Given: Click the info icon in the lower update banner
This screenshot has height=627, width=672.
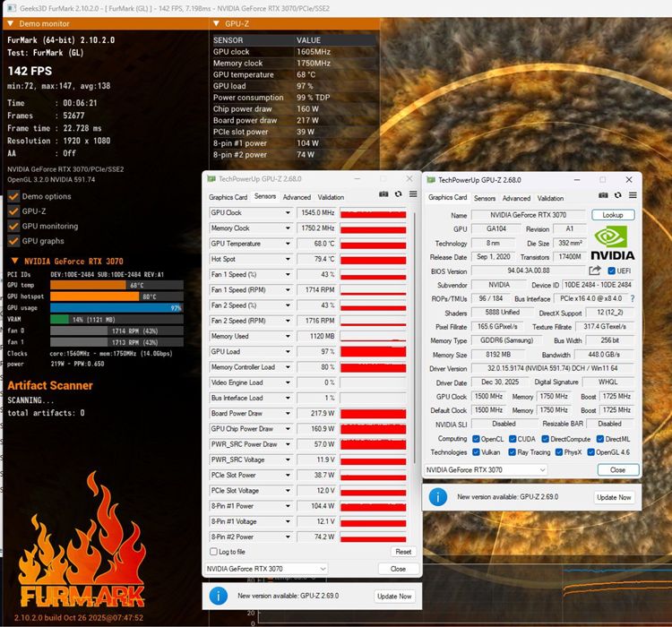Looking at the screenshot, I should pyautogui.click(x=218, y=597).
